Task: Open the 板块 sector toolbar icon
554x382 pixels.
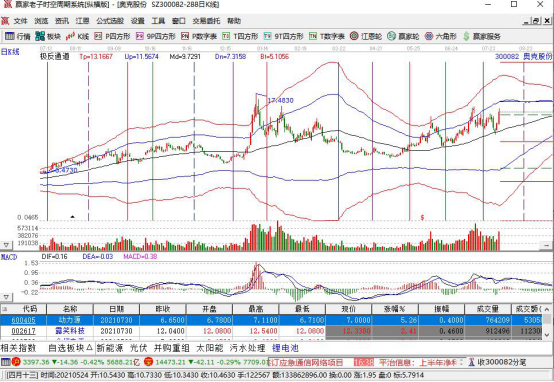Action: (48, 36)
